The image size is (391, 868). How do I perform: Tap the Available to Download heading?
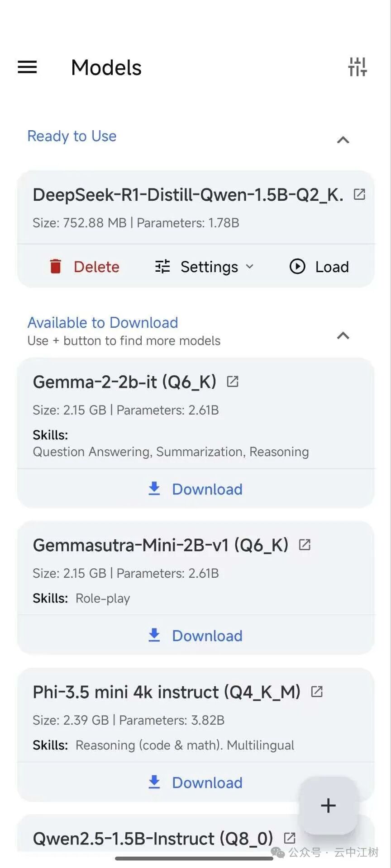pos(103,322)
